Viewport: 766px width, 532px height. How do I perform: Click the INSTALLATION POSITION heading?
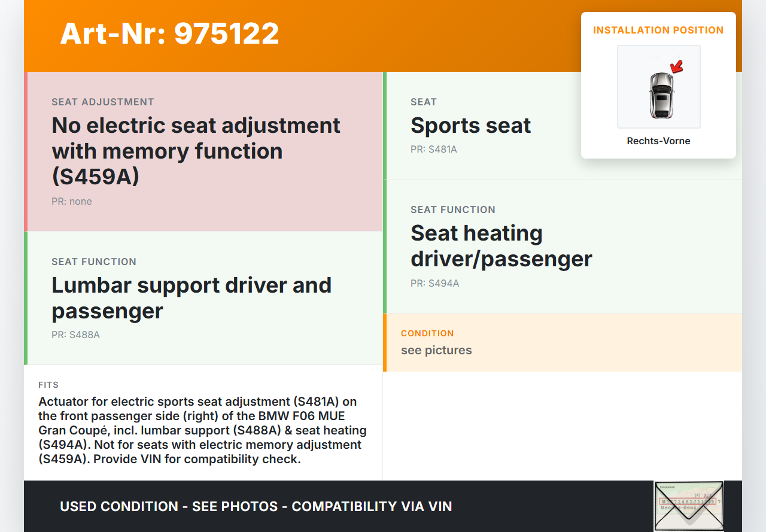point(658,30)
